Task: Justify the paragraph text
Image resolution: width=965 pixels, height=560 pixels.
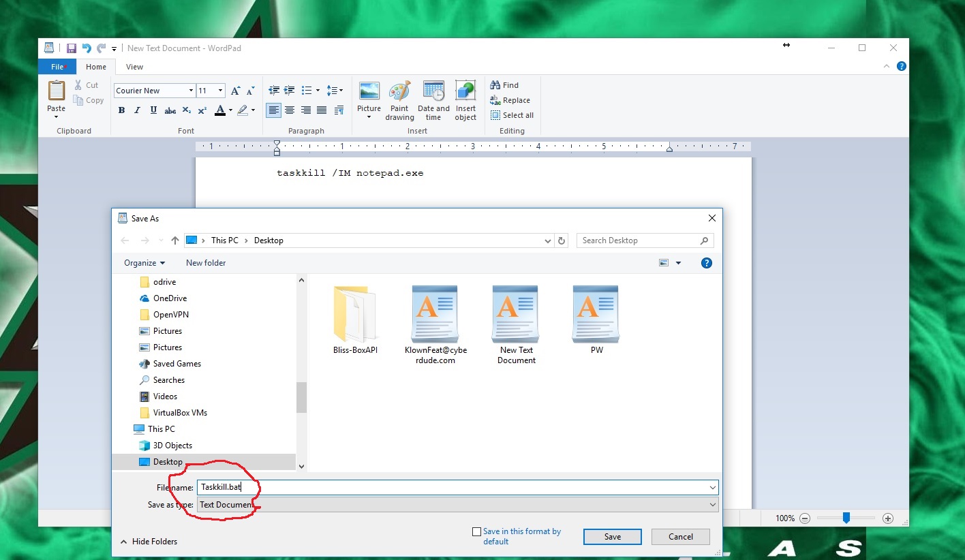Action: 322,110
